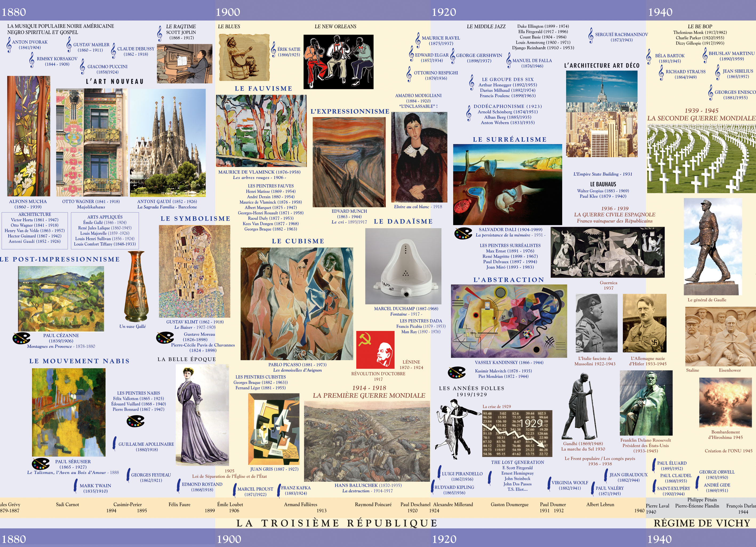Click the treble clef next to Maurice Ravel
The width and height of the screenshot is (756, 547).
coord(418,40)
